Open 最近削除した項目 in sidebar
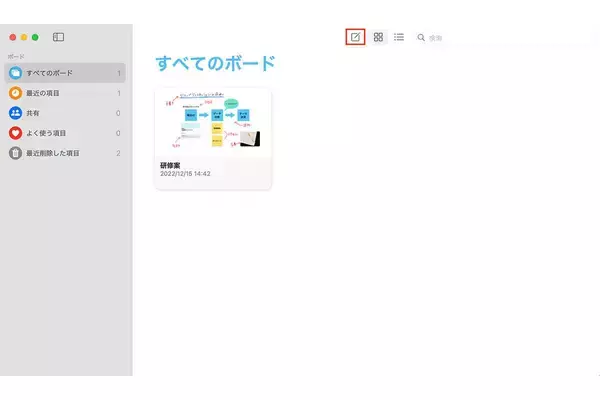This screenshot has width=600, height=400. 65,153
